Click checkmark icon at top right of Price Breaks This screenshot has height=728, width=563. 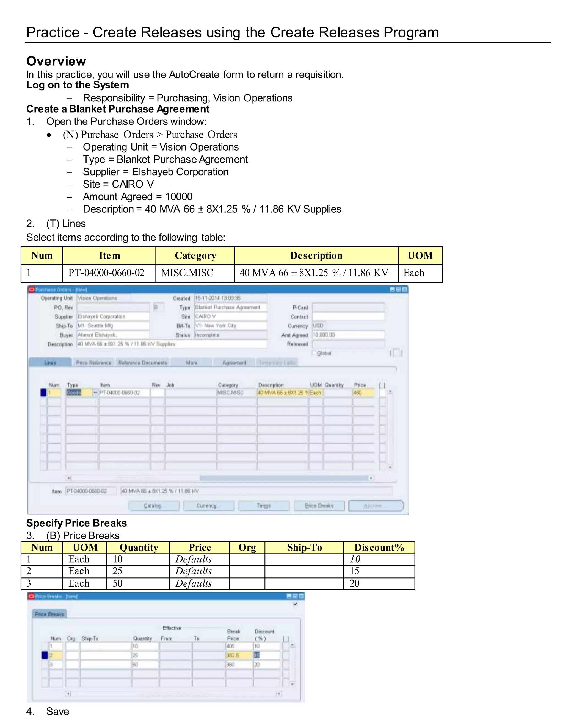point(295,604)
